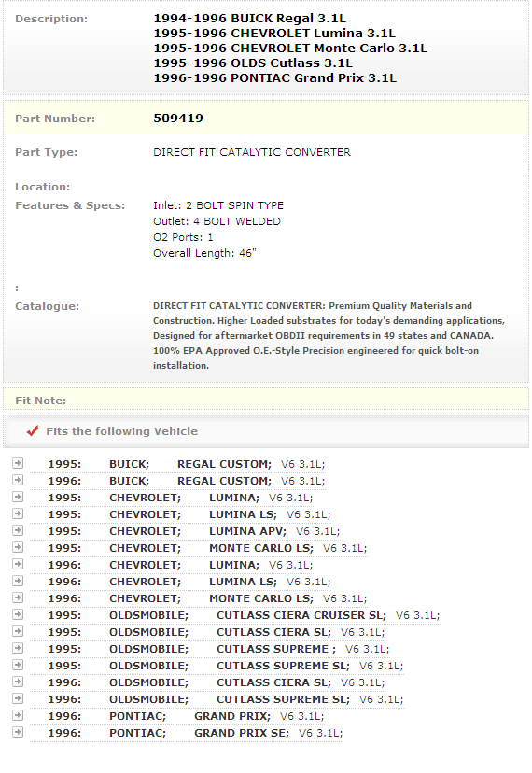This screenshot has width=532, height=773.
Task: Click arrow icon beside 1995 Monte Carlo LS
Action: (18, 547)
